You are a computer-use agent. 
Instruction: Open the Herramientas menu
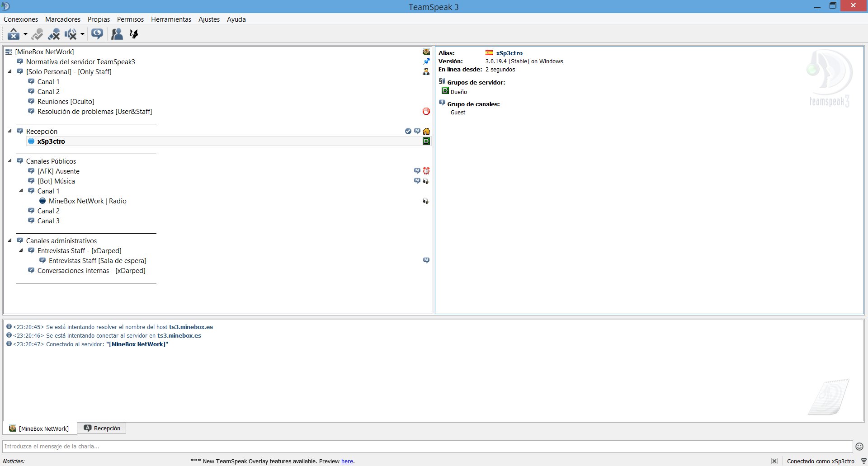click(x=171, y=19)
